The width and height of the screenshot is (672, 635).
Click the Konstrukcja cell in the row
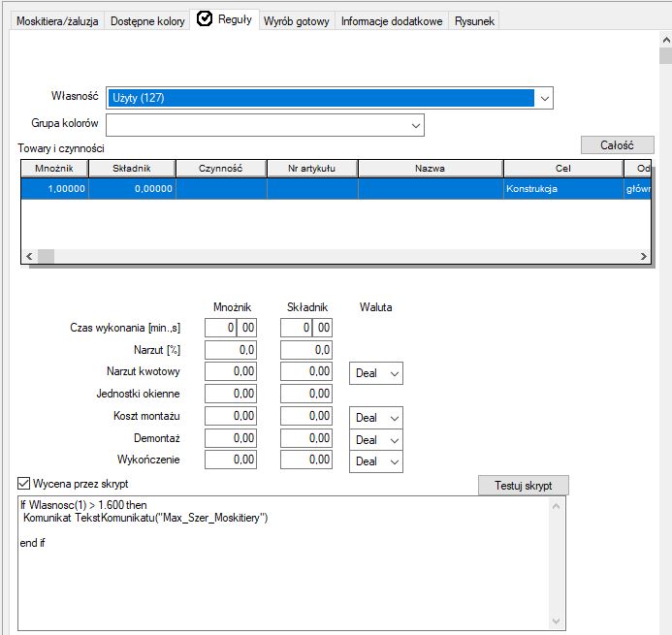pyautogui.click(x=563, y=189)
